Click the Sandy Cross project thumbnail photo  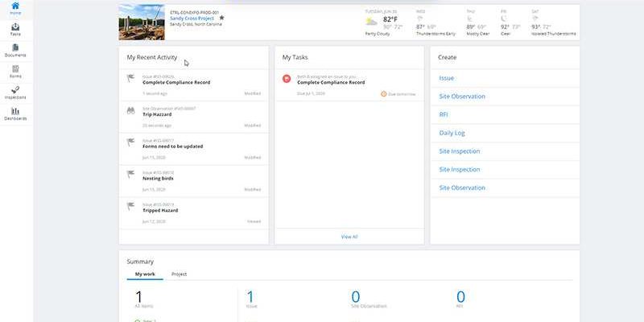[142, 22]
